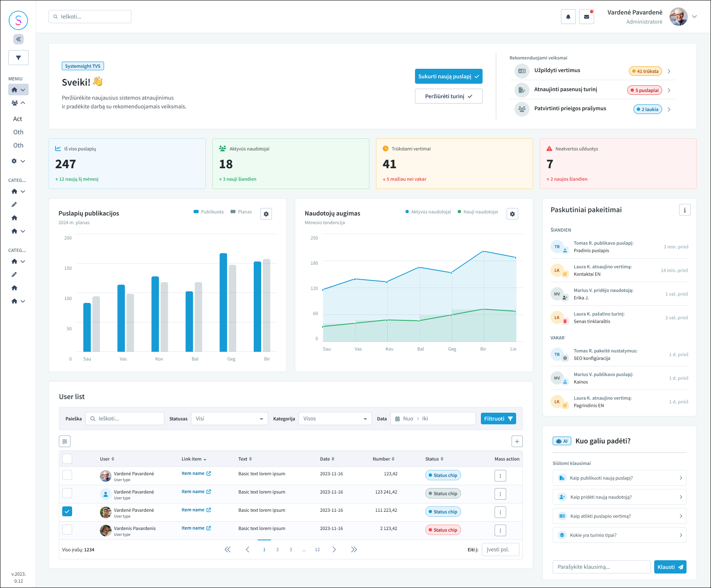Go to page 2 in pagination
The image size is (711, 588).
point(277,549)
